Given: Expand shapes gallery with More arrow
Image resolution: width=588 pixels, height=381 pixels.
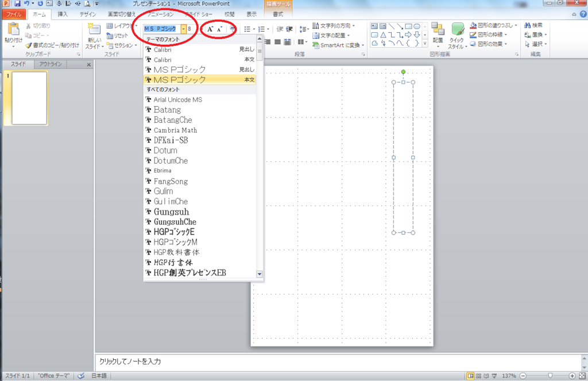Looking at the screenshot, I should point(425,44).
